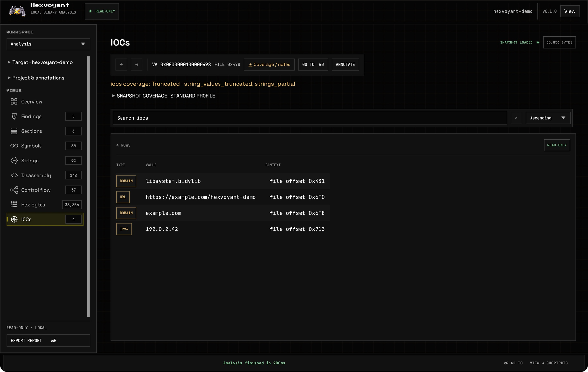Open the Disassembly view
Image resolution: width=588 pixels, height=372 pixels.
pyautogui.click(x=45, y=175)
